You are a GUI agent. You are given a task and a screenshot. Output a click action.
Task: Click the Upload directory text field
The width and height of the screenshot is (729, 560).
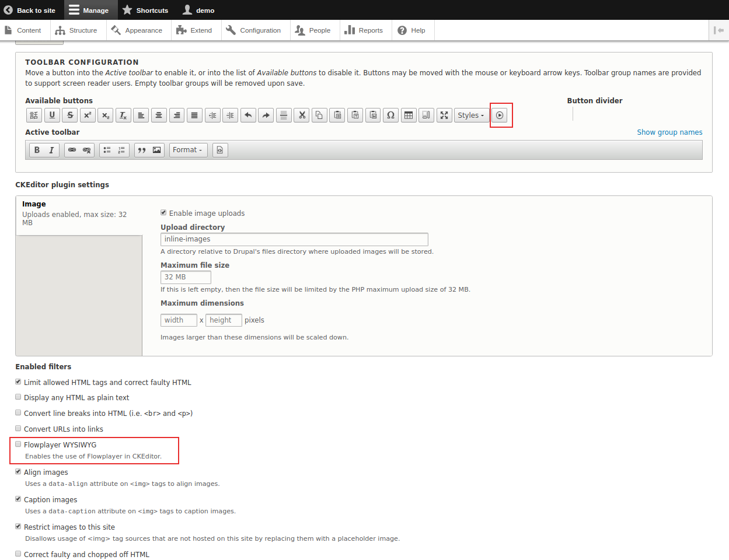tap(294, 239)
